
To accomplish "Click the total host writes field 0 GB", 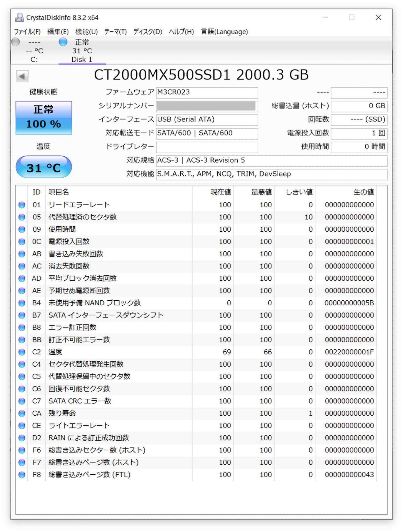I will tap(359, 106).
